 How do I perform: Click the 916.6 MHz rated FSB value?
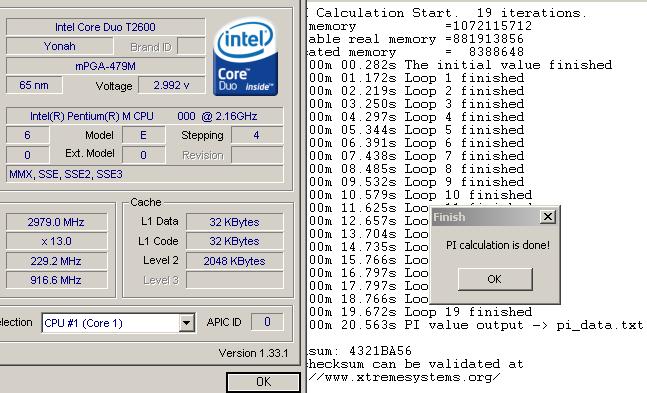click(x=56, y=280)
